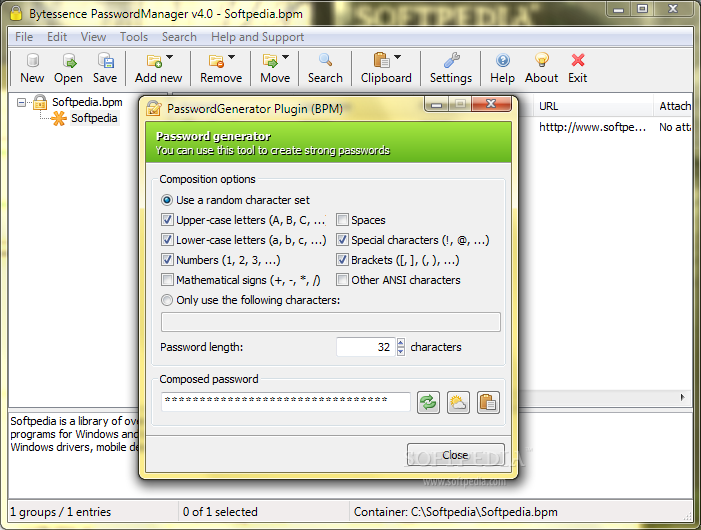Screen dimensions: 701x530
Task: Click the '0 of 1 selected' status text
Action: [220, 512]
